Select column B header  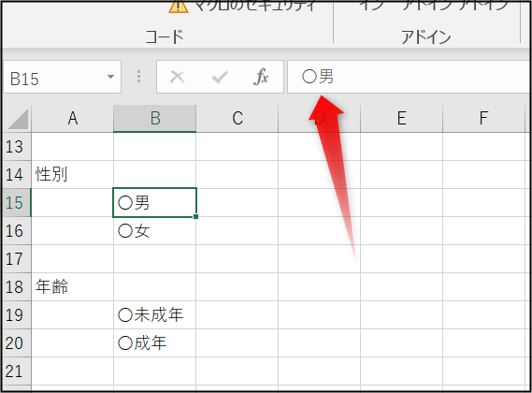[154, 119]
